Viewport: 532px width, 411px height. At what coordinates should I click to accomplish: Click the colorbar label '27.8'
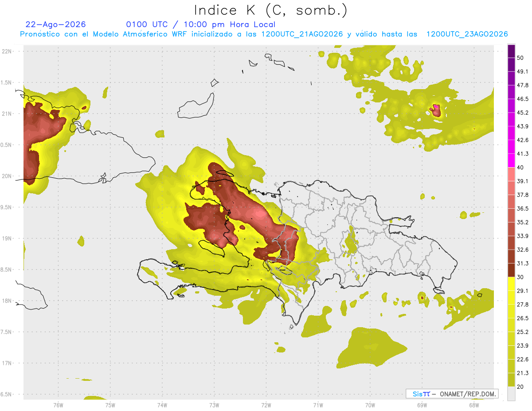(x=522, y=305)
